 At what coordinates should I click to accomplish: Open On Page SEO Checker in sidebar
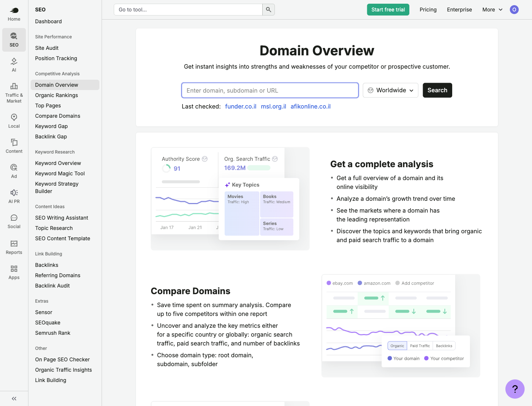point(62,359)
